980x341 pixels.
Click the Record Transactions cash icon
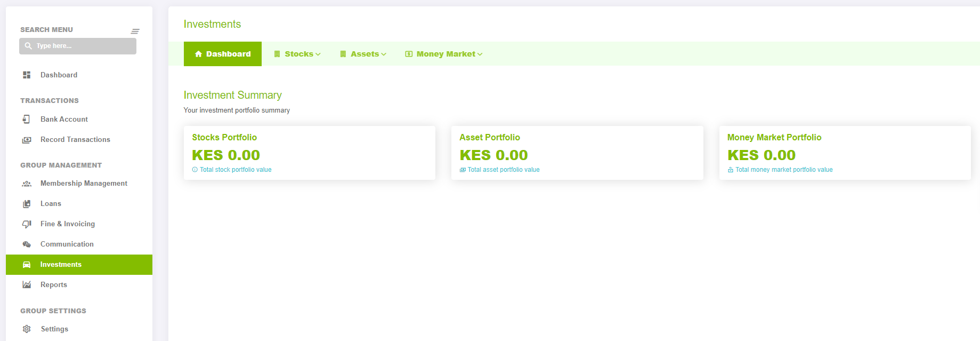click(27, 140)
